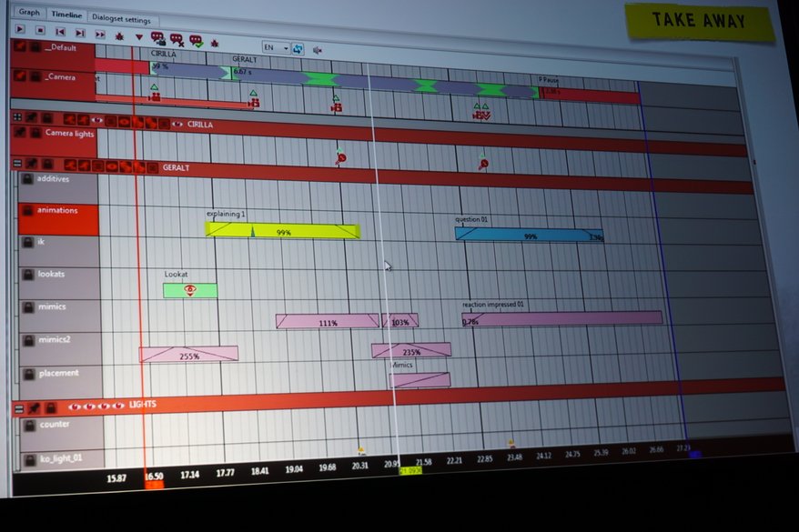
Task: Collapse the GERALT track group
Action: [17, 163]
